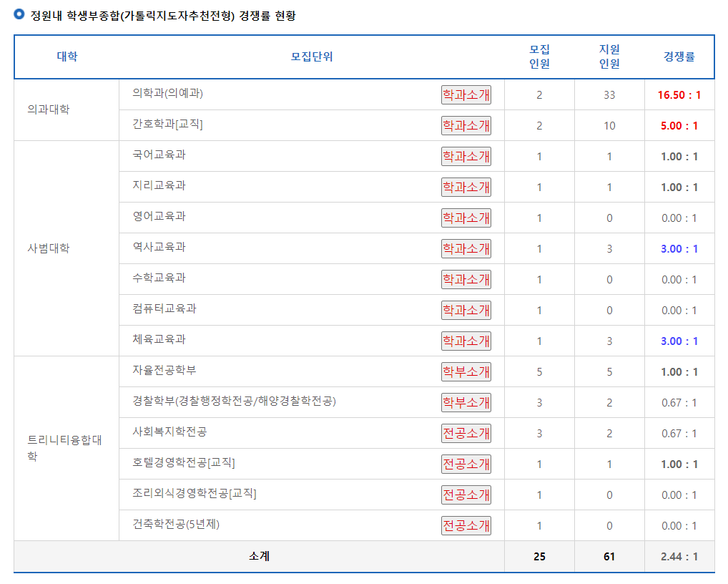Open 학부소개 for 자율전공학부
The height and width of the screenshot is (584, 728).
click(466, 371)
